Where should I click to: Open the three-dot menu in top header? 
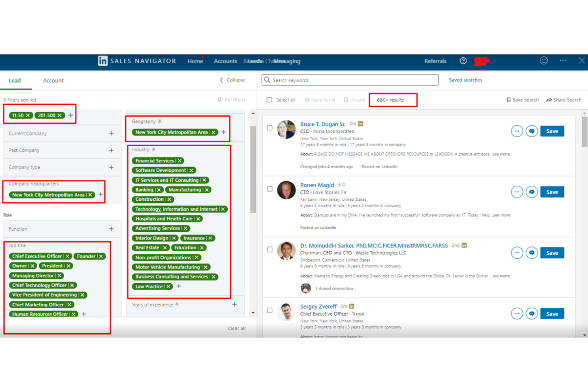pos(563,61)
